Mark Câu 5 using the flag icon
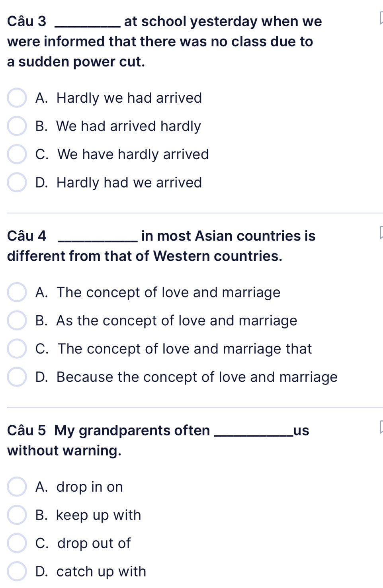 click(x=381, y=428)
